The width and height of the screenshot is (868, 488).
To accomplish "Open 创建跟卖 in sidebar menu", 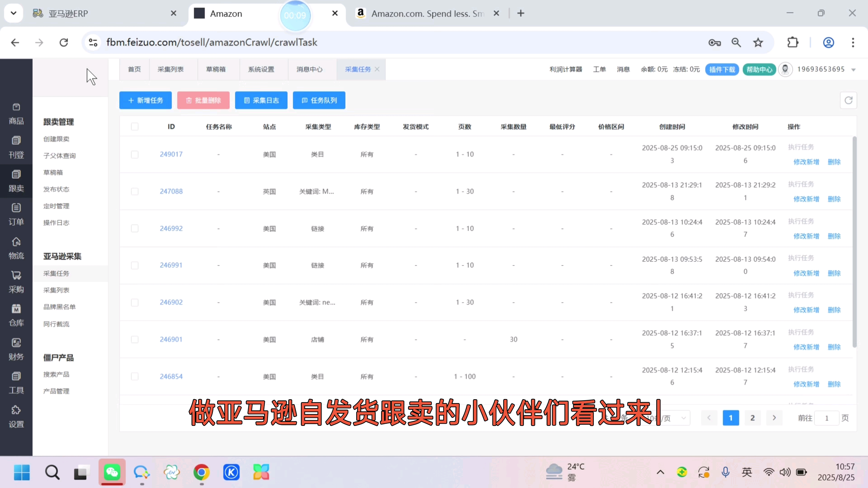I will coord(56,139).
